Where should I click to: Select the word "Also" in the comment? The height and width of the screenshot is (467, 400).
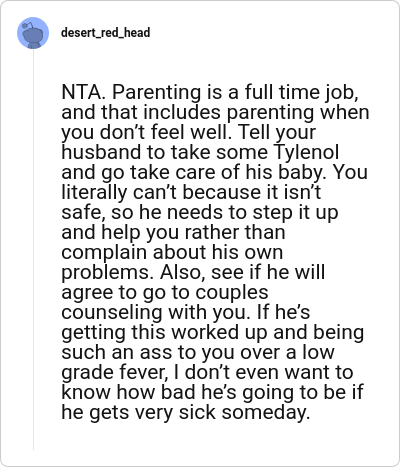(x=182, y=272)
